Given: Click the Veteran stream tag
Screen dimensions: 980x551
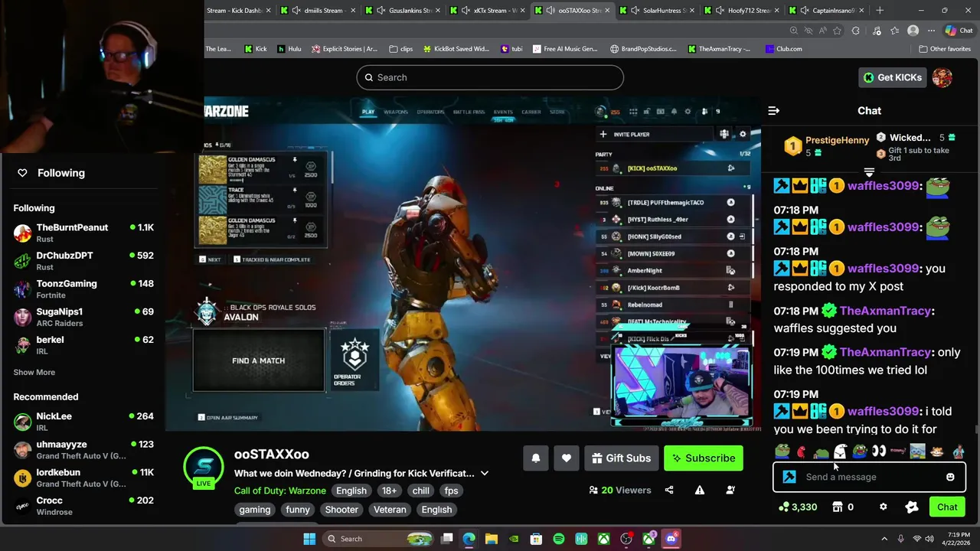Looking at the screenshot, I should [390, 510].
